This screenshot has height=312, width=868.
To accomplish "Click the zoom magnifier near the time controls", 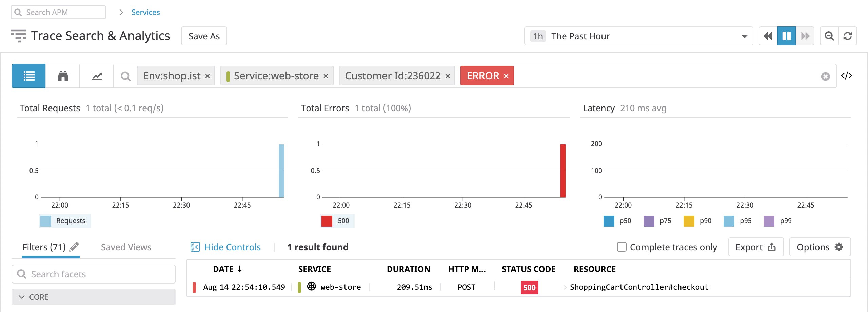I will pos(829,36).
